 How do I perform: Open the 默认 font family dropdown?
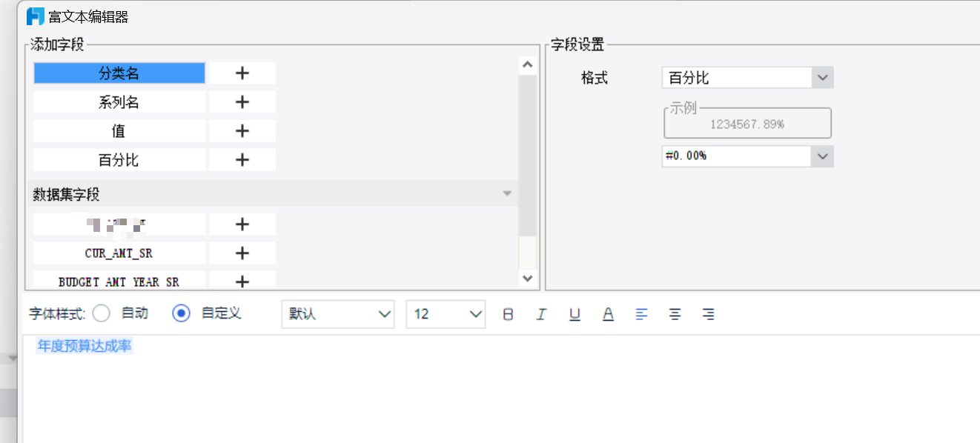click(x=338, y=314)
